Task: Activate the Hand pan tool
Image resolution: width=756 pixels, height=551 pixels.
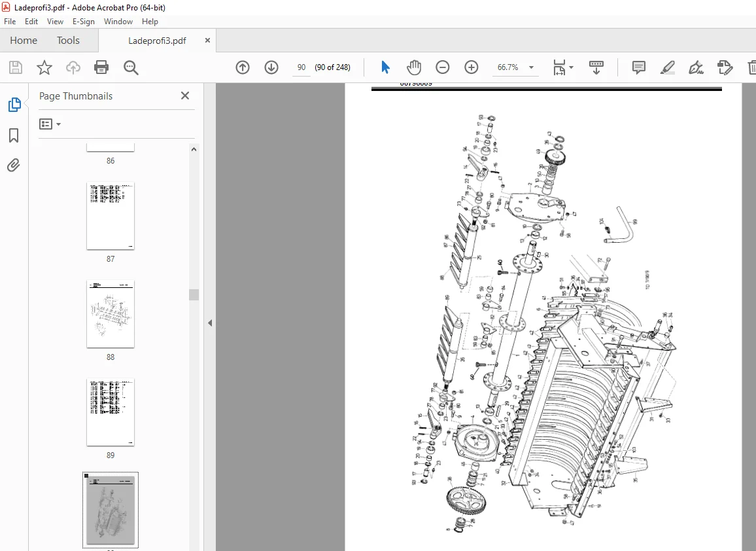Action: tap(414, 67)
